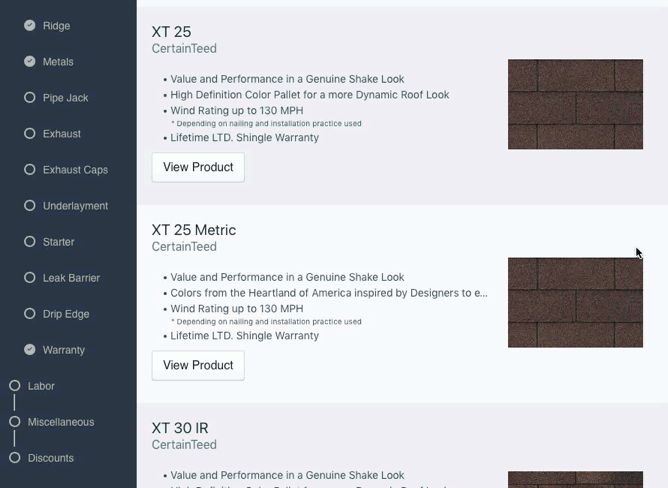
Task: Click Lifetime LTD. Shingle Warranty under XT 25
Action: click(245, 138)
